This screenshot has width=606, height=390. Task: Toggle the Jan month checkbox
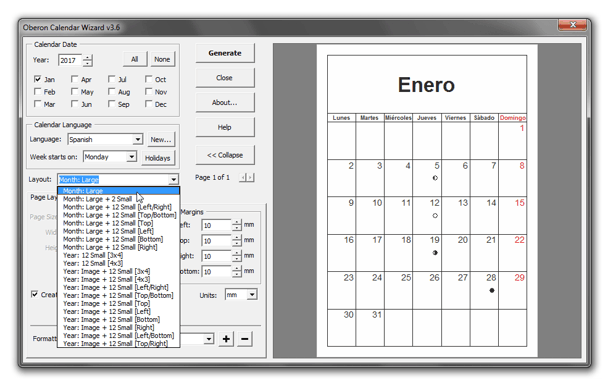pyautogui.click(x=37, y=79)
